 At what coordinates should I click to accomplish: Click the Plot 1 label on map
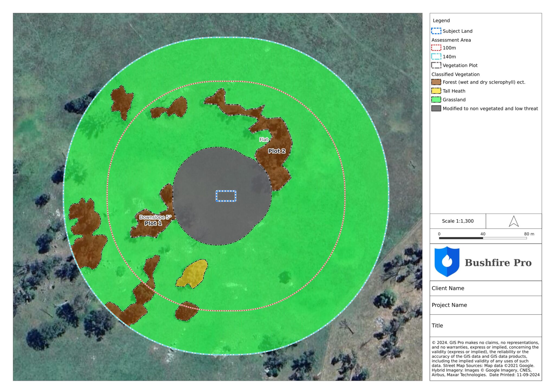[x=153, y=223]
